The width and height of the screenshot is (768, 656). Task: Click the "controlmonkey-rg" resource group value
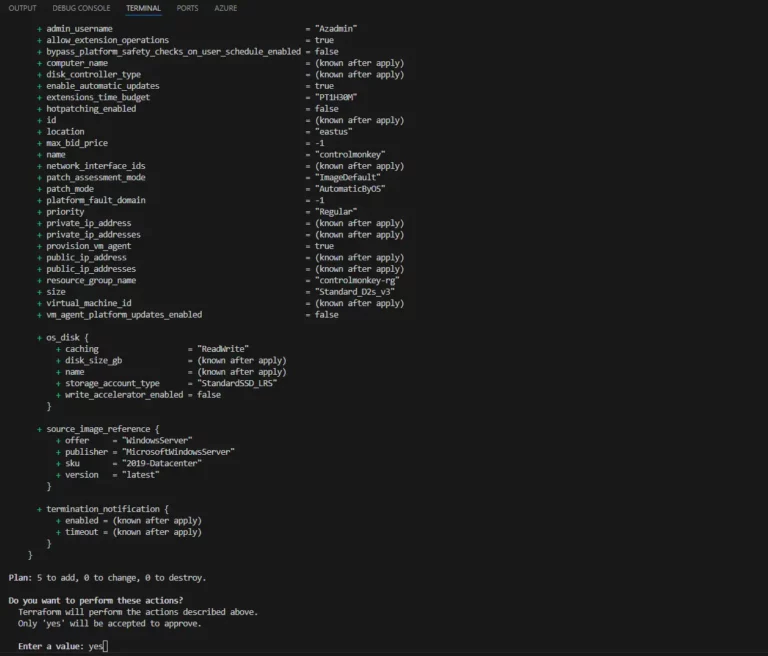tap(357, 280)
